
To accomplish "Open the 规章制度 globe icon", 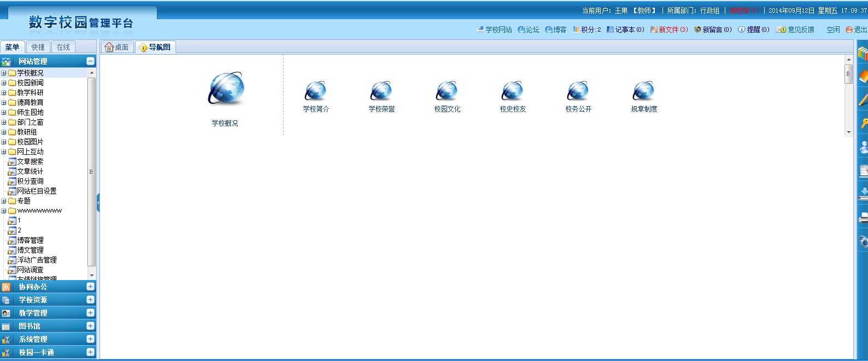I will pos(644,91).
